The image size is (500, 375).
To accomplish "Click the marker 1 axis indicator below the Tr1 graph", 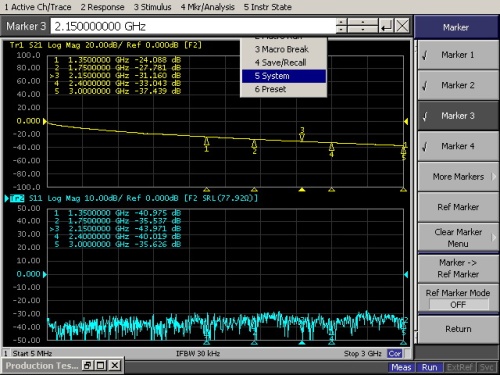I will (206, 190).
